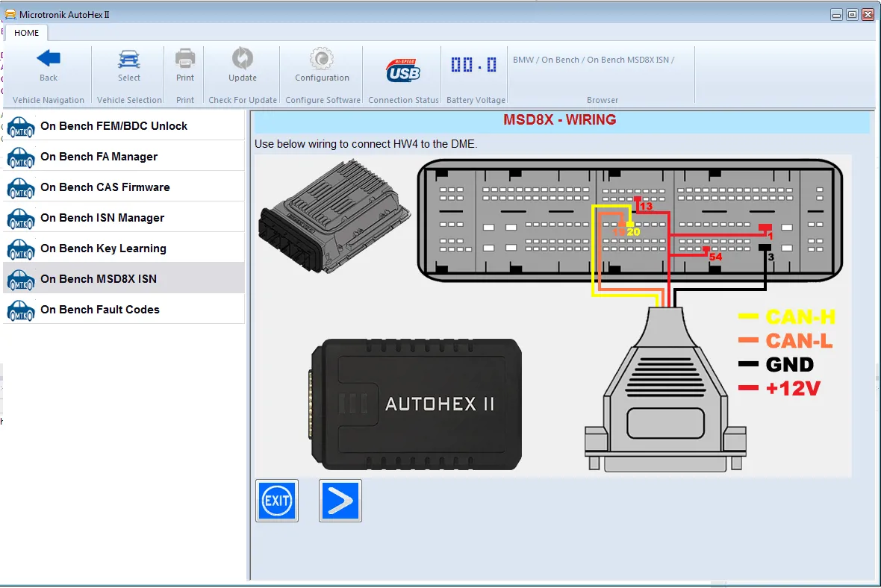Click the Connection Status label

click(403, 100)
